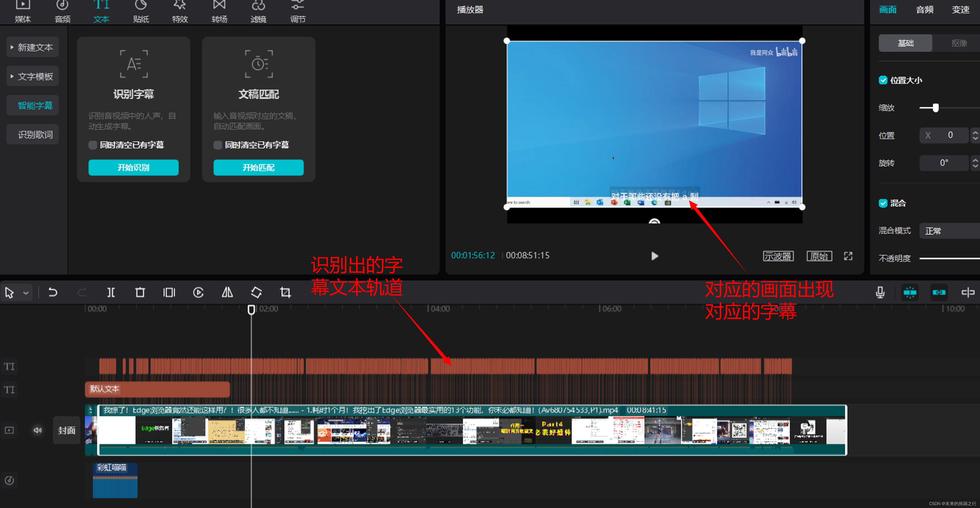Click the split clip tool icon

pyautogui.click(x=111, y=292)
